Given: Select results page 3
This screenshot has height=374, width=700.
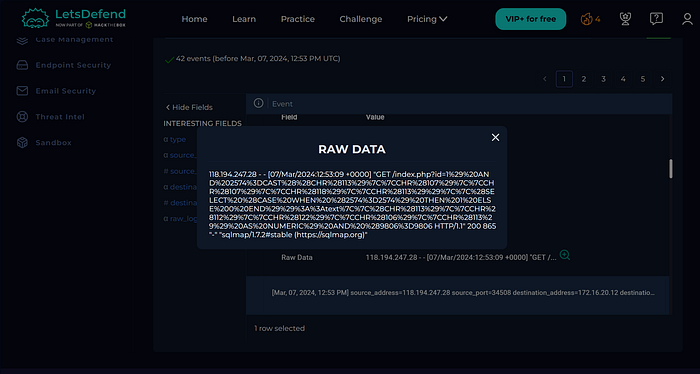Looking at the screenshot, I should pos(604,79).
